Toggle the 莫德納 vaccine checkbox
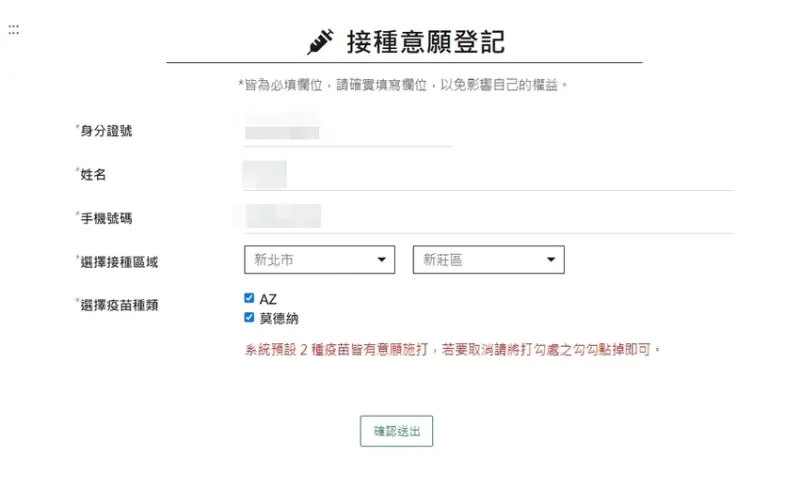 (249, 318)
